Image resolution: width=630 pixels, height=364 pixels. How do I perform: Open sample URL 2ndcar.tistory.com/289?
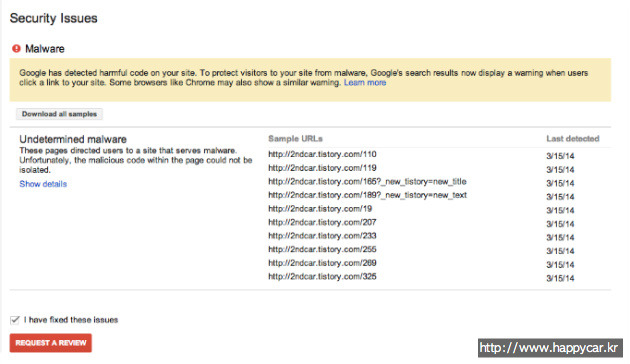coord(322,263)
